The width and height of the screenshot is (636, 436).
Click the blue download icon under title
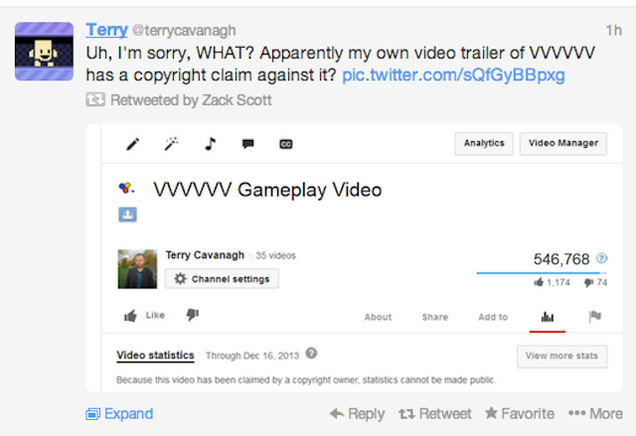128,214
